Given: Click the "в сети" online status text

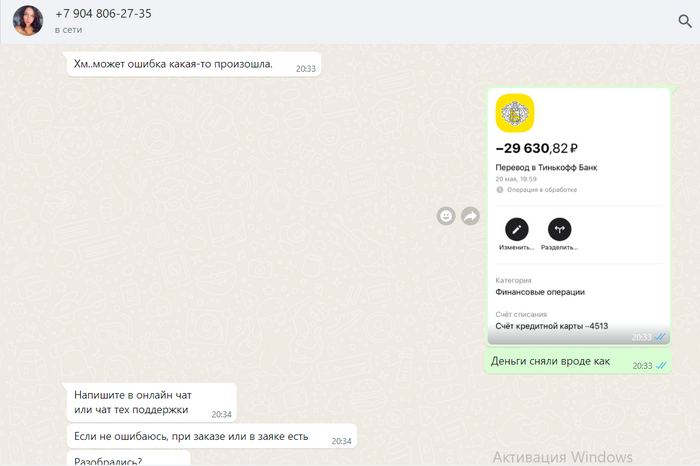Looking at the screenshot, I should coord(68,30).
